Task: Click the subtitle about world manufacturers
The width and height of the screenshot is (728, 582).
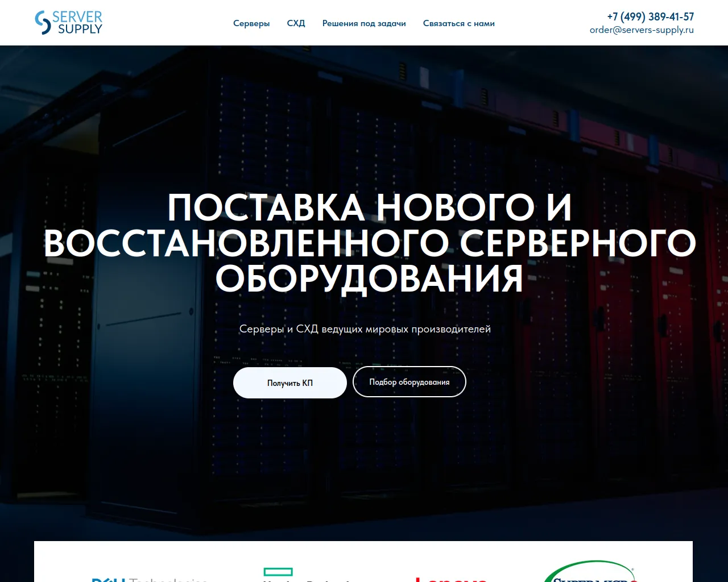Action: 364,329
